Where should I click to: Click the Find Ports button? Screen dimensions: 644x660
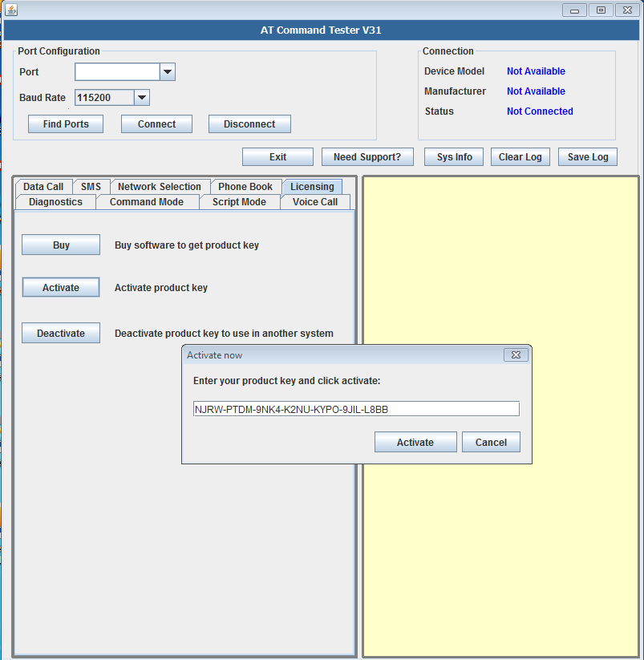tap(66, 123)
